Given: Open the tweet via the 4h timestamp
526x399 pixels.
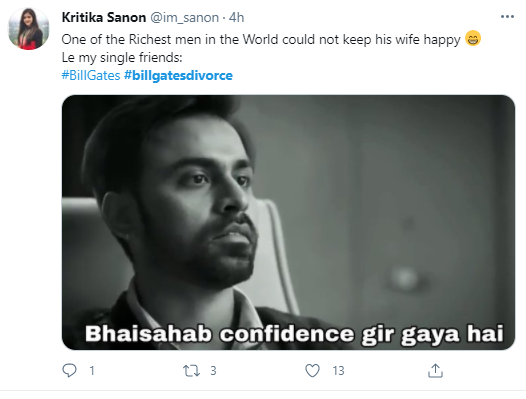Looking at the screenshot, I should [x=236, y=17].
